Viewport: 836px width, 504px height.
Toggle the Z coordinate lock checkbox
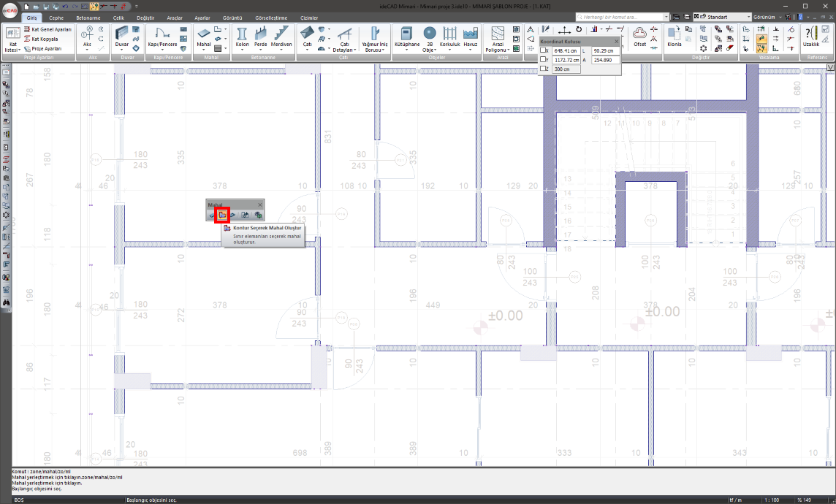(x=544, y=69)
